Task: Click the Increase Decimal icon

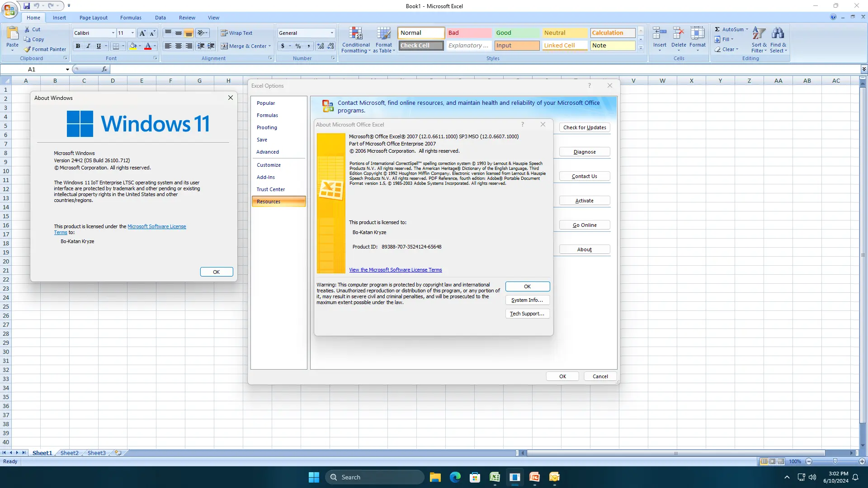Action: coord(321,46)
